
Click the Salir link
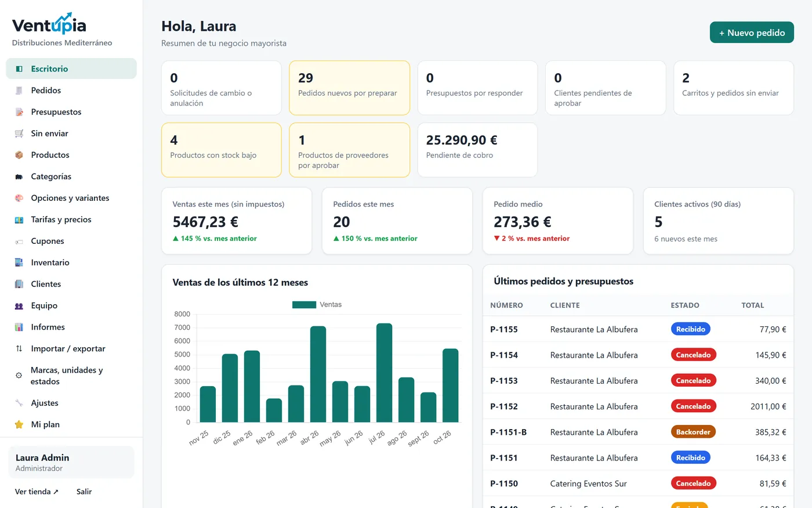(x=84, y=491)
